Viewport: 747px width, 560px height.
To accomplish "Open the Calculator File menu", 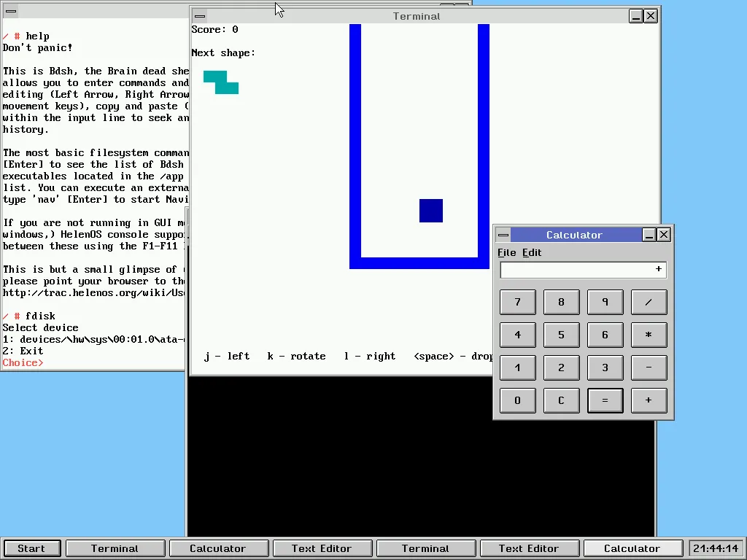I will (x=506, y=252).
